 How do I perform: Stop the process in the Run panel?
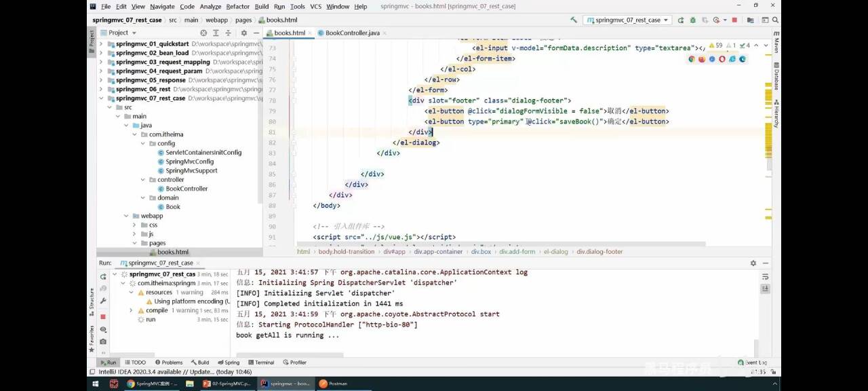(x=103, y=316)
